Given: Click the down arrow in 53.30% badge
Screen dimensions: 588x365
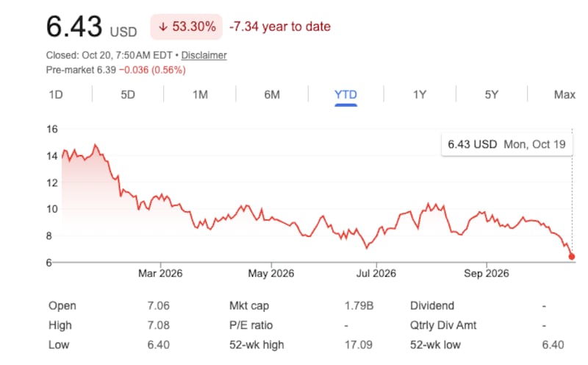Looking at the screenshot, I should (162, 26).
